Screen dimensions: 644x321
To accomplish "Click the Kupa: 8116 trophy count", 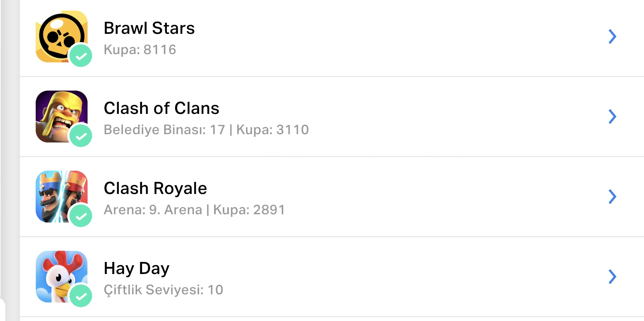I will 140,50.
